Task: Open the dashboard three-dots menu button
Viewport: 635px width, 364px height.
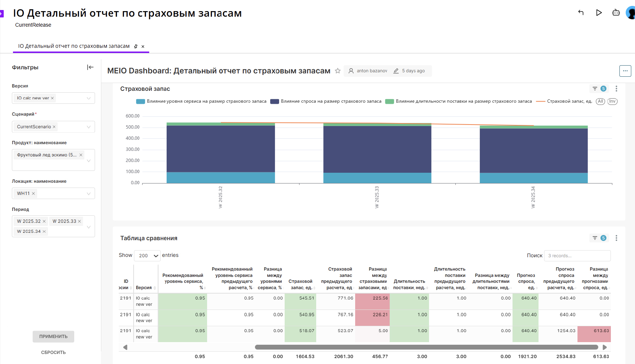Action: [625, 71]
